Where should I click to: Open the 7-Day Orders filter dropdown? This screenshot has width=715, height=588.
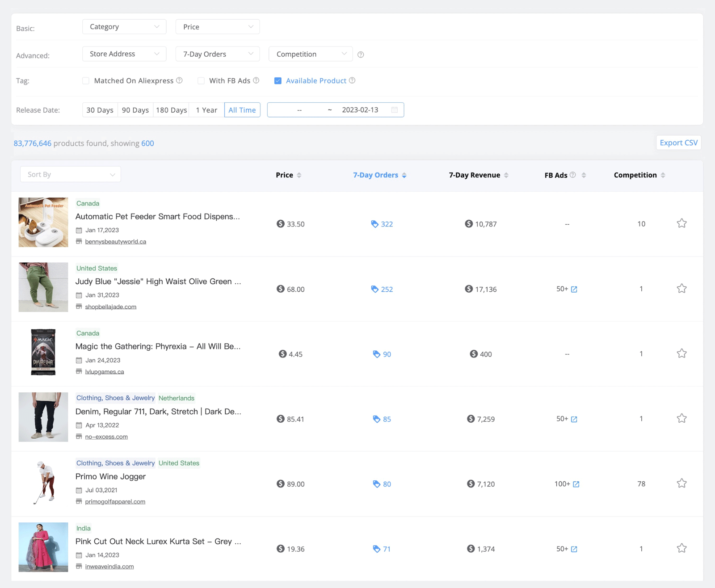(218, 54)
